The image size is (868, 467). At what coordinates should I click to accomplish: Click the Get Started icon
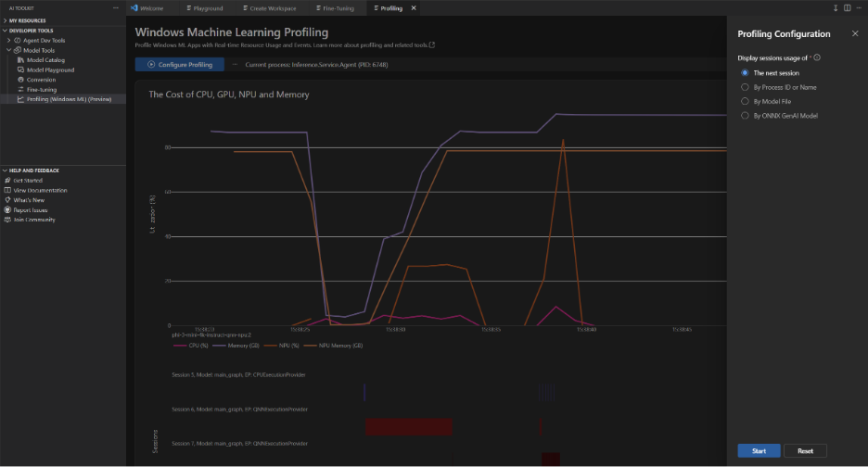(7, 181)
